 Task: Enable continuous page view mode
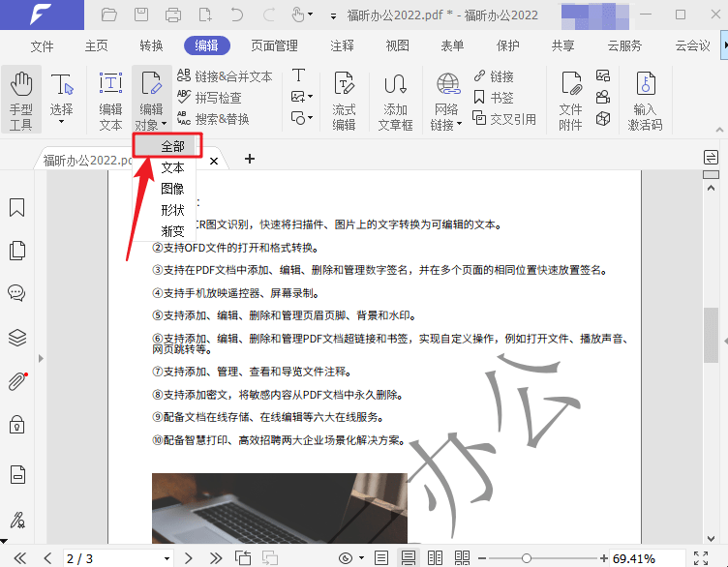pos(409,558)
